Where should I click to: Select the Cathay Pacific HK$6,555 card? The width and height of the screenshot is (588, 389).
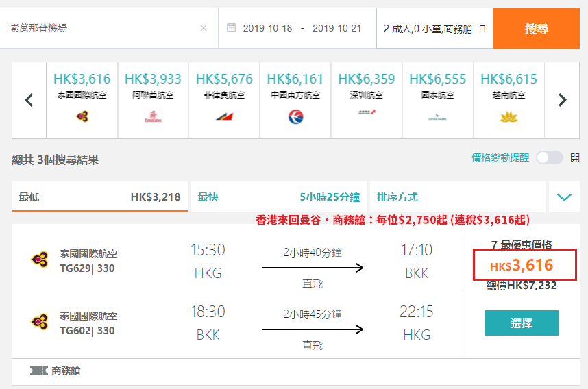pos(438,100)
